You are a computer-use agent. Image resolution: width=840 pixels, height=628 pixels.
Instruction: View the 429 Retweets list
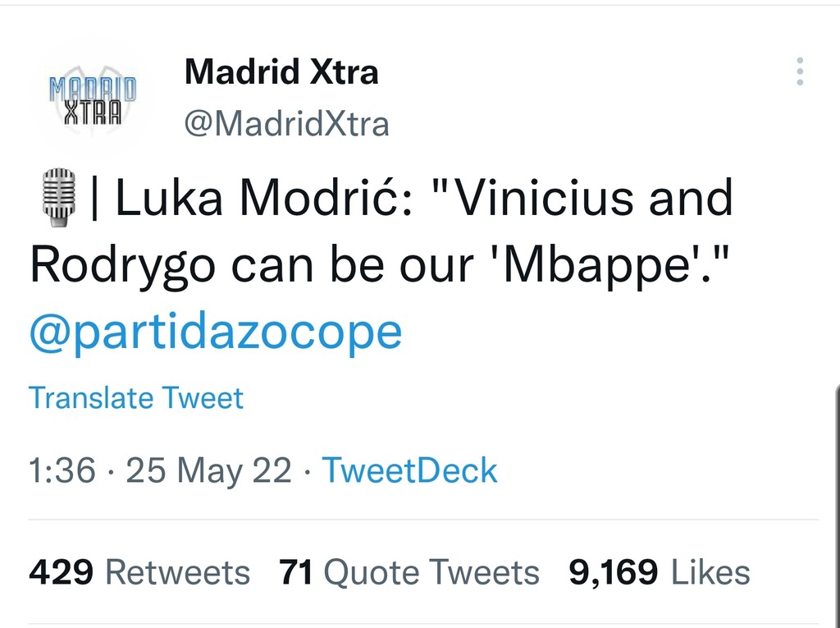(139, 572)
